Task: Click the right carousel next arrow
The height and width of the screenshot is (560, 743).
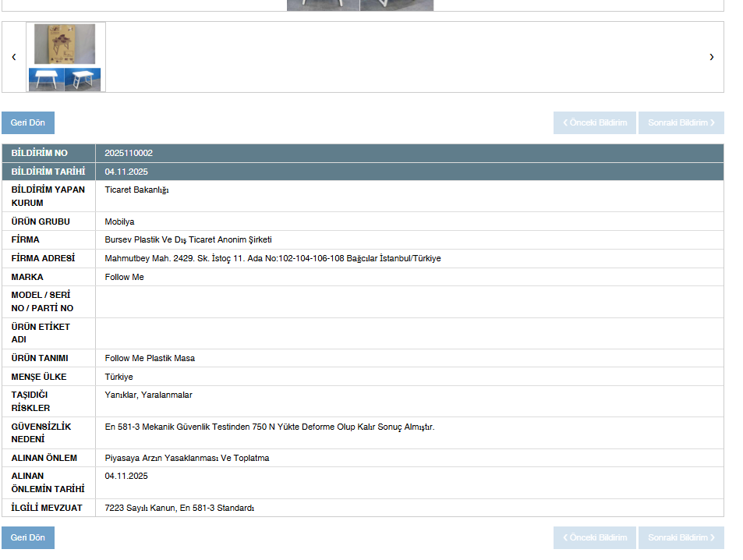Action: pos(711,57)
